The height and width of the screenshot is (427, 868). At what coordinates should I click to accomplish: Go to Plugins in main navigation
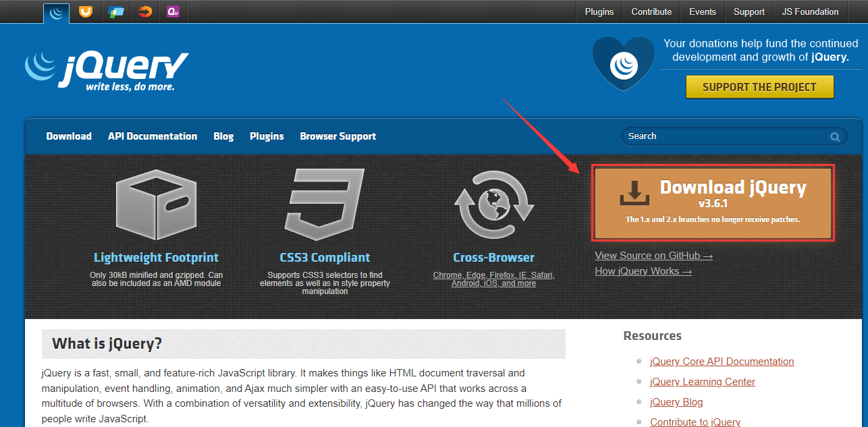click(x=267, y=136)
